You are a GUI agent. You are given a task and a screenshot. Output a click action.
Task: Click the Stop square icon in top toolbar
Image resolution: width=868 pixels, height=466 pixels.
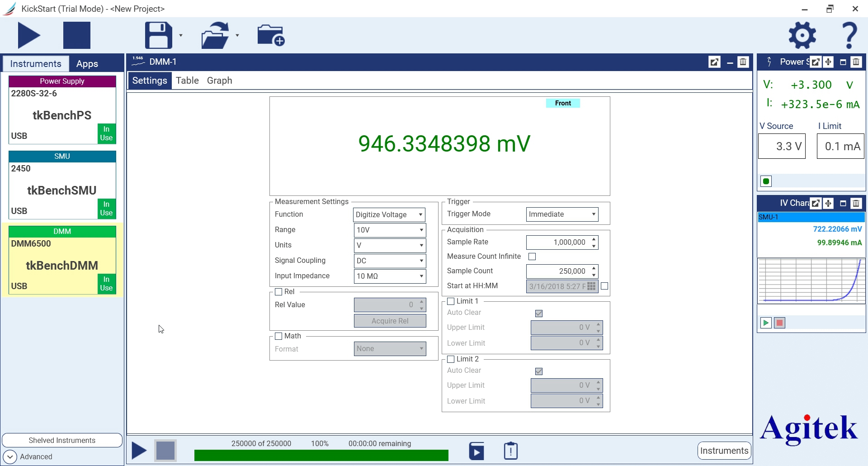pos(76,35)
